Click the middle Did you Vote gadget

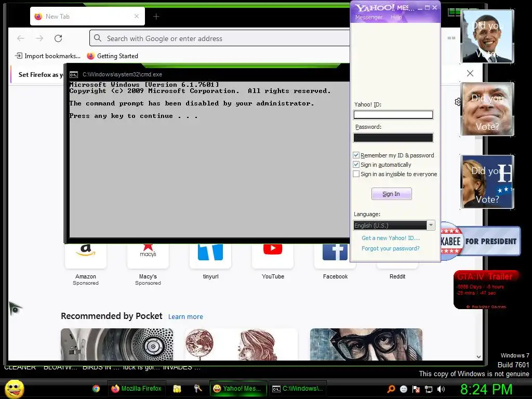click(487, 109)
